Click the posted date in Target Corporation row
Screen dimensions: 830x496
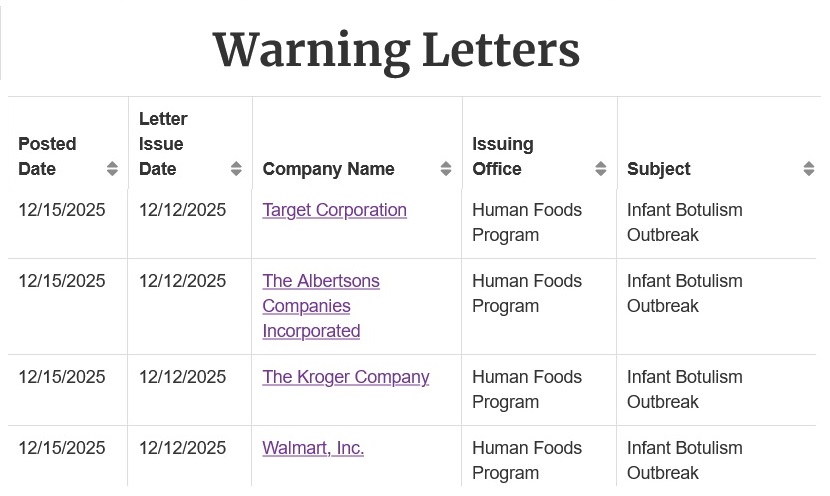pyautogui.click(x=61, y=210)
